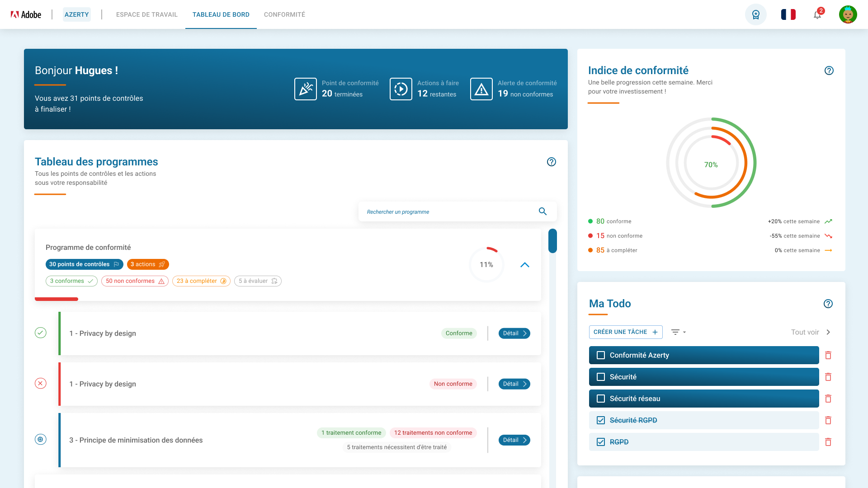This screenshot has width=868, height=488.
Task: Collapse the Programme de conformité card
Action: click(x=525, y=265)
